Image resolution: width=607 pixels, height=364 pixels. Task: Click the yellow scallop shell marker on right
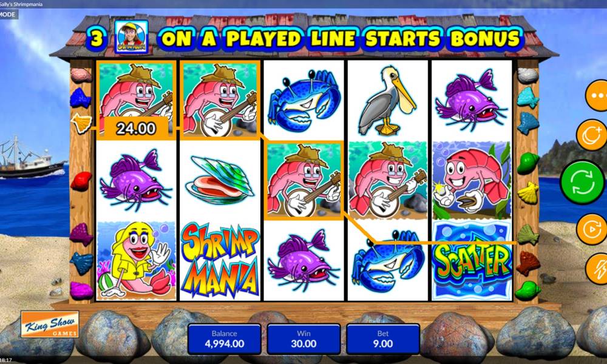(528, 193)
